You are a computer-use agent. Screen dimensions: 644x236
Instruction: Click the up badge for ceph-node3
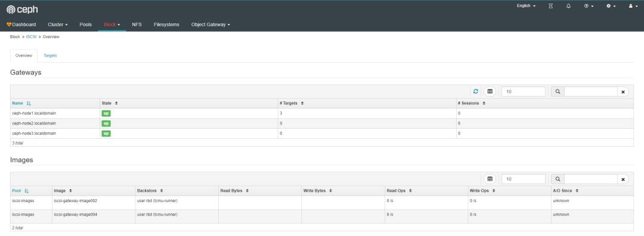pyautogui.click(x=106, y=133)
